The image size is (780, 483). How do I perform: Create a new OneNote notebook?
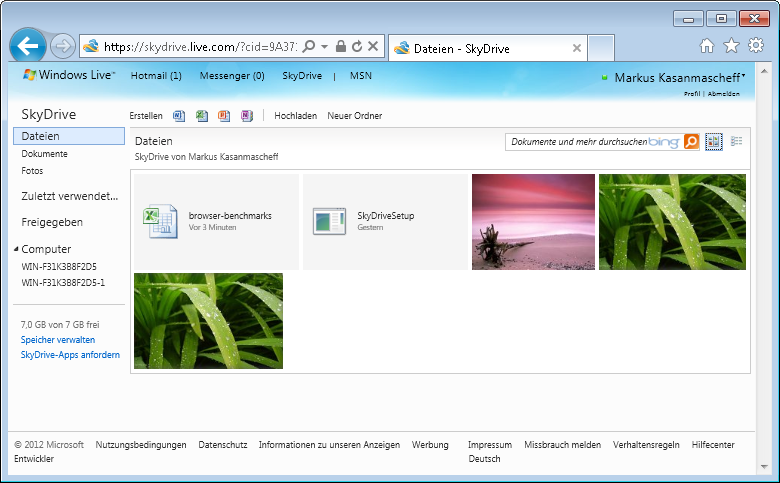246,116
